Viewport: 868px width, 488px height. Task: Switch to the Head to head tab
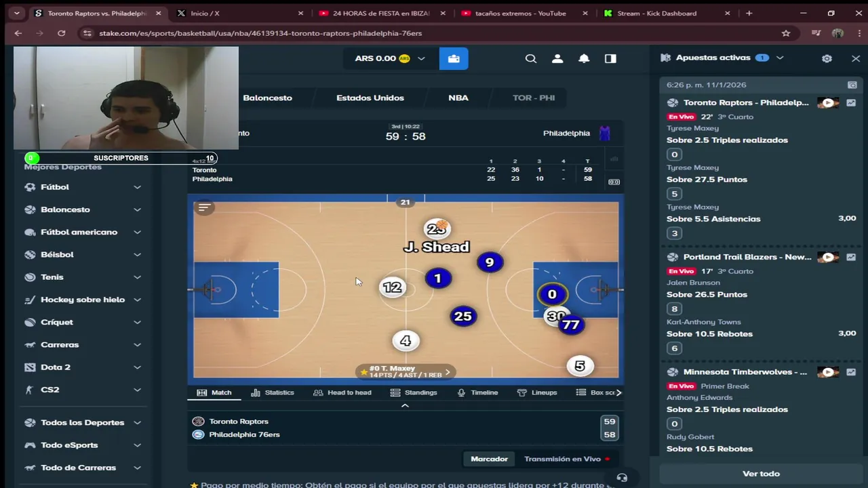(x=342, y=392)
